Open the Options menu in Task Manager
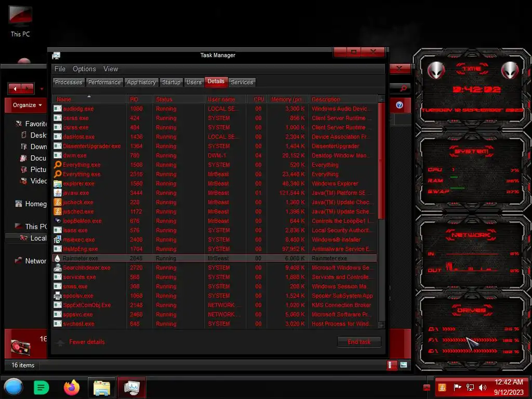532x399 pixels. pyautogui.click(x=84, y=69)
